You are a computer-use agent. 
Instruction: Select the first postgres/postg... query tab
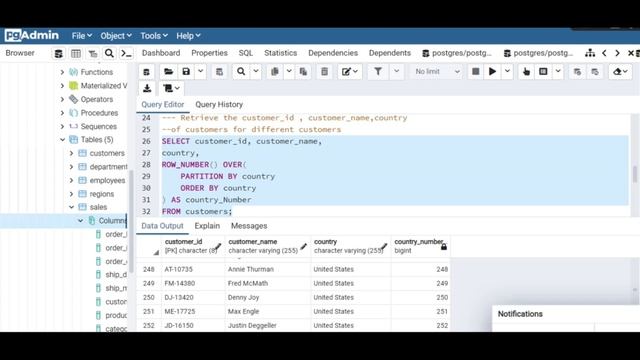tap(457, 53)
